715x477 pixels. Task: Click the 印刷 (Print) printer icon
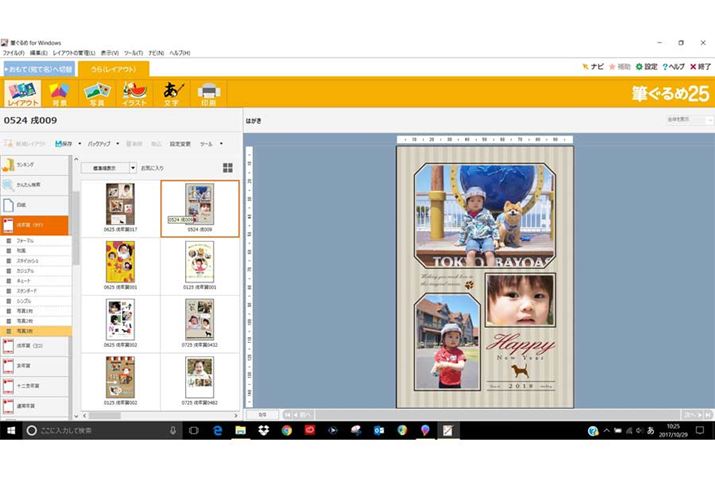pos(208,93)
